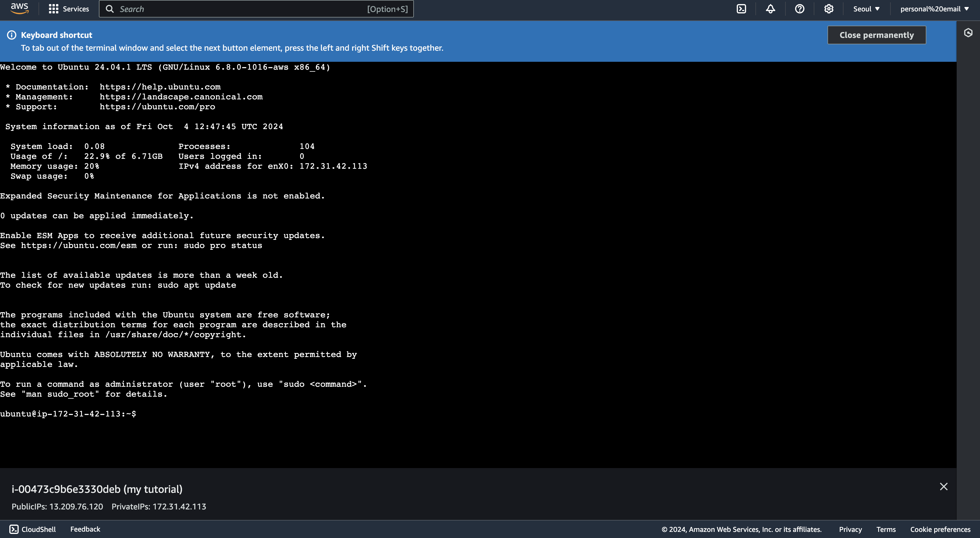Open CloudShell from the footer bar
The image size is (980, 538).
pyautogui.click(x=33, y=529)
